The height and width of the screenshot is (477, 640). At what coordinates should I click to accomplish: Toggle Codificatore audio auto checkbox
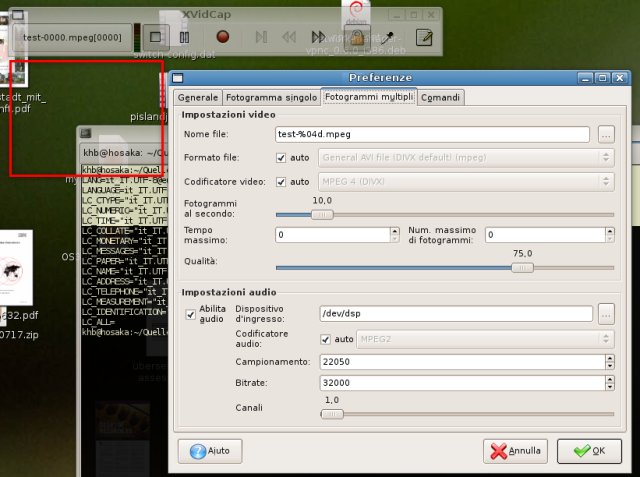tap(325, 339)
